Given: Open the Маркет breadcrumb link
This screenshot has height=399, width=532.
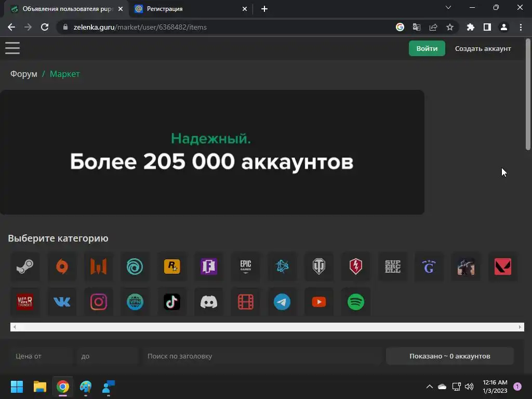Looking at the screenshot, I should pos(65,74).
